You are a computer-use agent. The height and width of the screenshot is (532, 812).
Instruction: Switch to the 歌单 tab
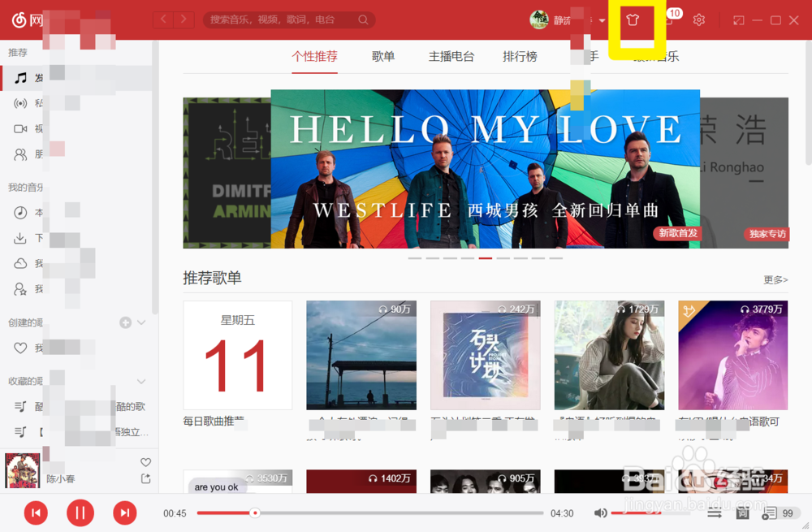click(x=383, y=57)
